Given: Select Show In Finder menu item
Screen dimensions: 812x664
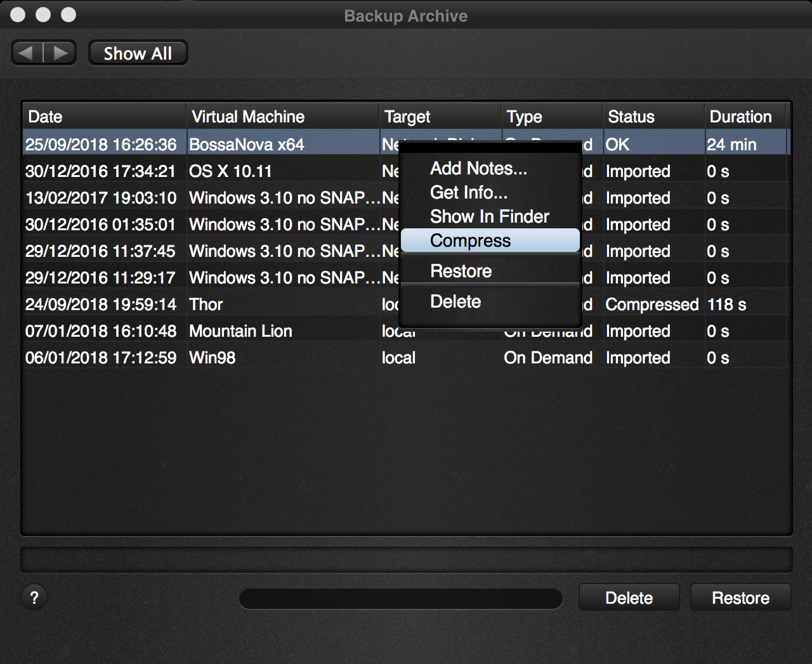Looking at the screenshot, I should pos(490,216).
